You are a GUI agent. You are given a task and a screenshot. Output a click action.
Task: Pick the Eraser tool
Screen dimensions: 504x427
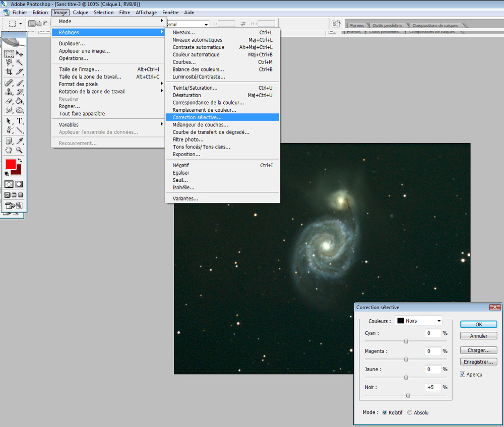(x=9, y=101)
